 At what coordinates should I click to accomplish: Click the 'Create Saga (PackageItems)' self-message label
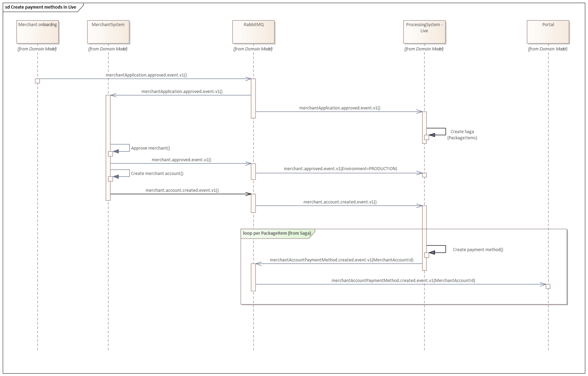(462, 135)
